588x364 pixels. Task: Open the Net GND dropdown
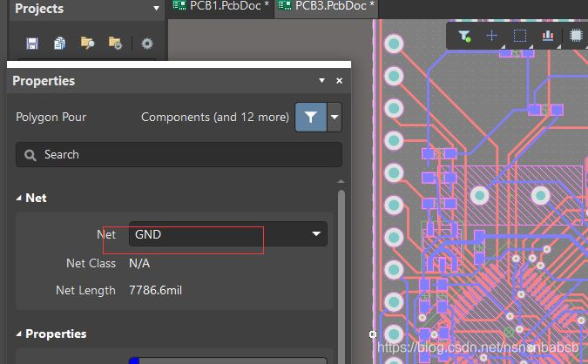228,234
